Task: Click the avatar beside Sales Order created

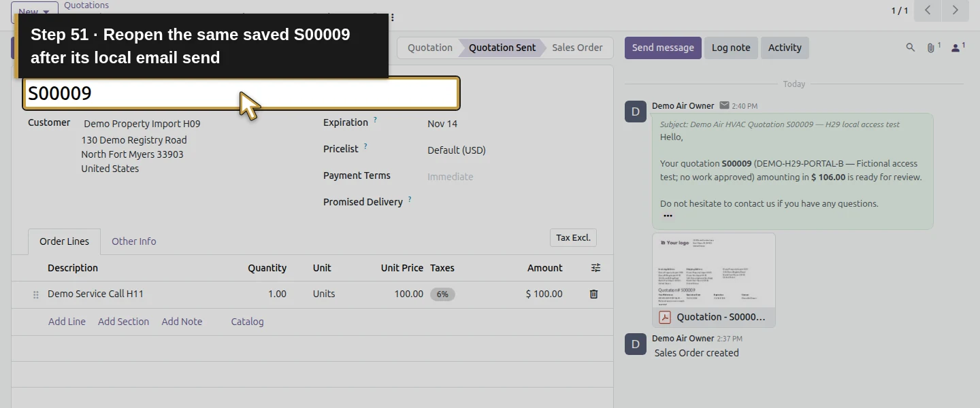Action: point(636,344)
